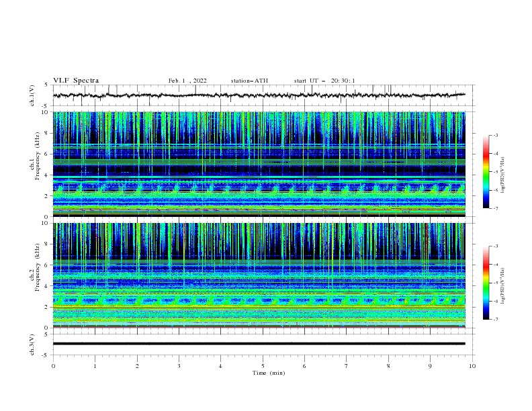Click time axis tick label "3"

(x=179, y=366)
